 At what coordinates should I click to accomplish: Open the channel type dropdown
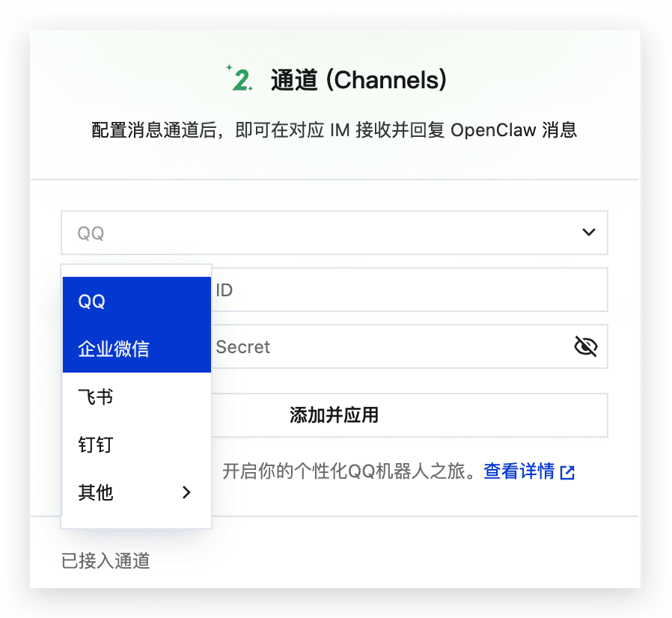point(334,233)
